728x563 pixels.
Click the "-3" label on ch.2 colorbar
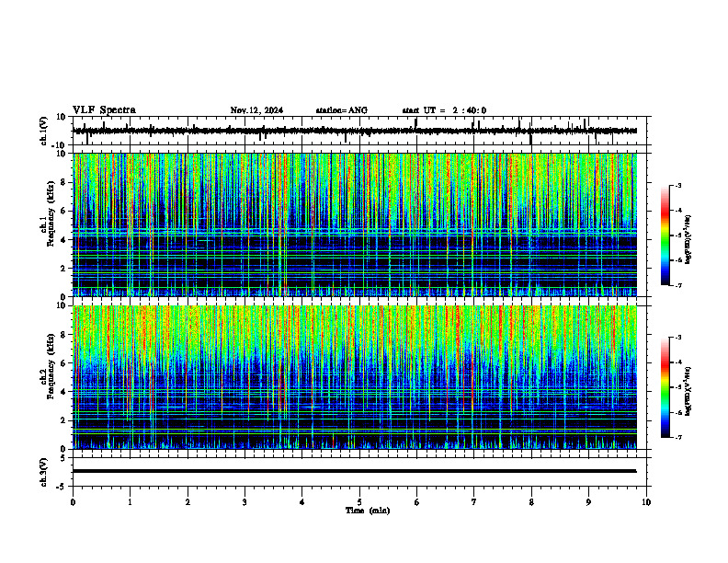tap(678, 338)
